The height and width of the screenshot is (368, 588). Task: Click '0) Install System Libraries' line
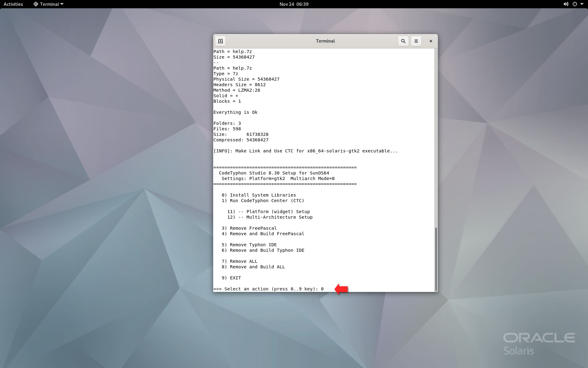pos(259,195)
